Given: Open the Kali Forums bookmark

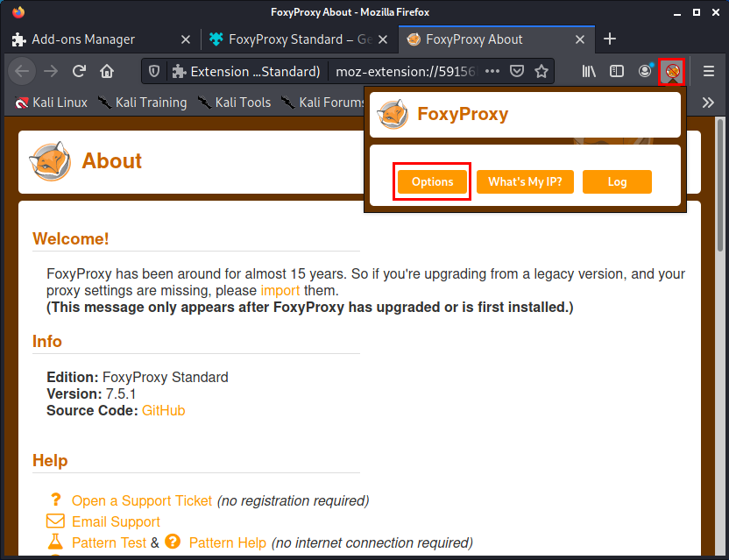Looking at the screenshot, I should pyautogui.click(x=322, y=103).
